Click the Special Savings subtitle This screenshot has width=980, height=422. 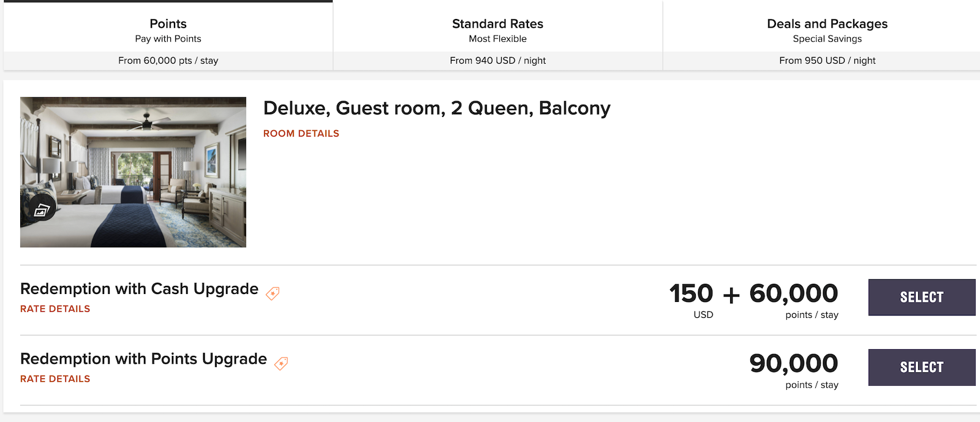coord(827,38)
